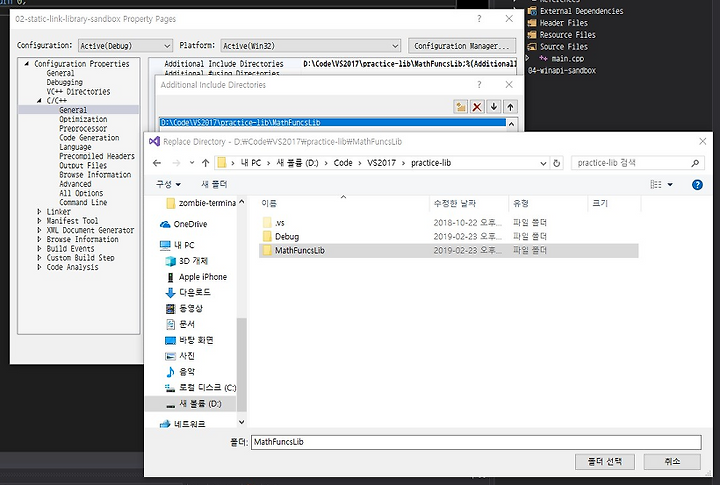Select Precompiled Headers property page
This screenshot has height=485, width=720.
click(x=97, y=156)
